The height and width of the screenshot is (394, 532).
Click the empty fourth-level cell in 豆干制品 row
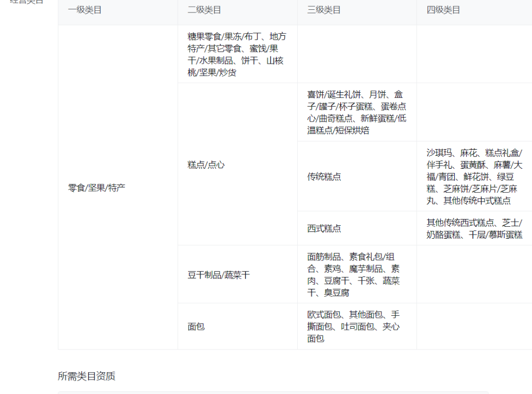[x=474, y=275]
